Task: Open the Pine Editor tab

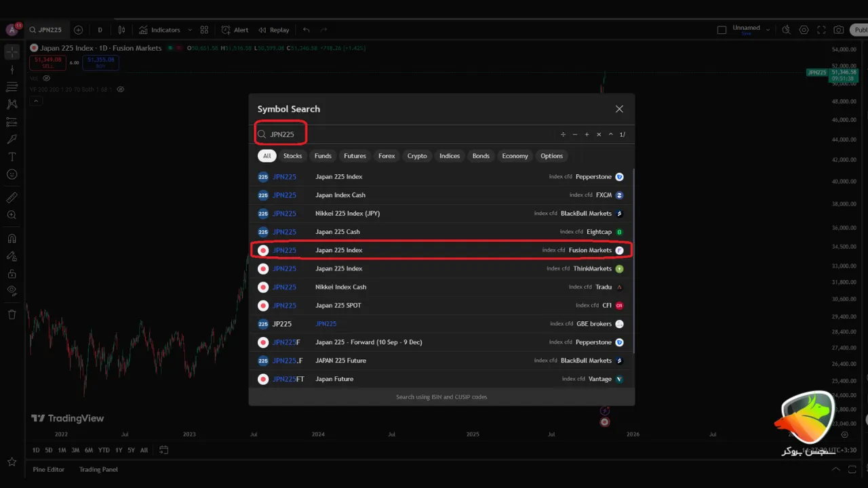Action: (49, 469)
